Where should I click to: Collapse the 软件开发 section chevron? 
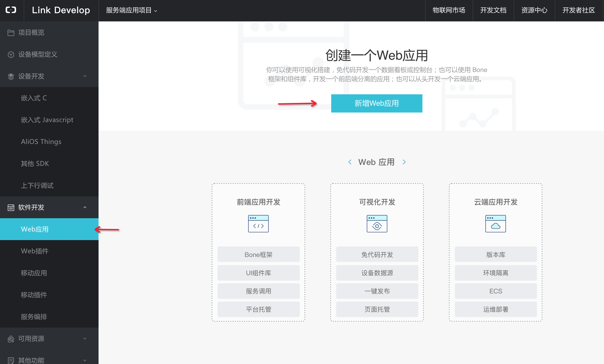(x=85, y=207)
